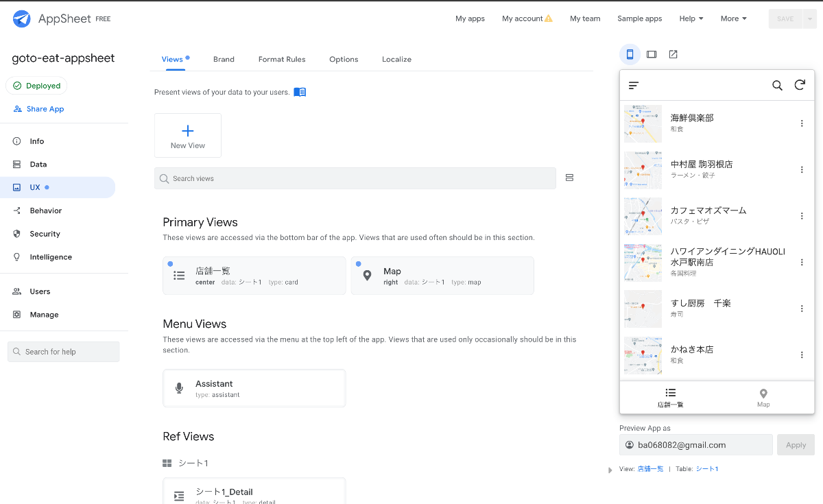Open the シート1_Detail ref view
Image resolution: width=823 pixels, height=504 pixels.
click(254, 491)
